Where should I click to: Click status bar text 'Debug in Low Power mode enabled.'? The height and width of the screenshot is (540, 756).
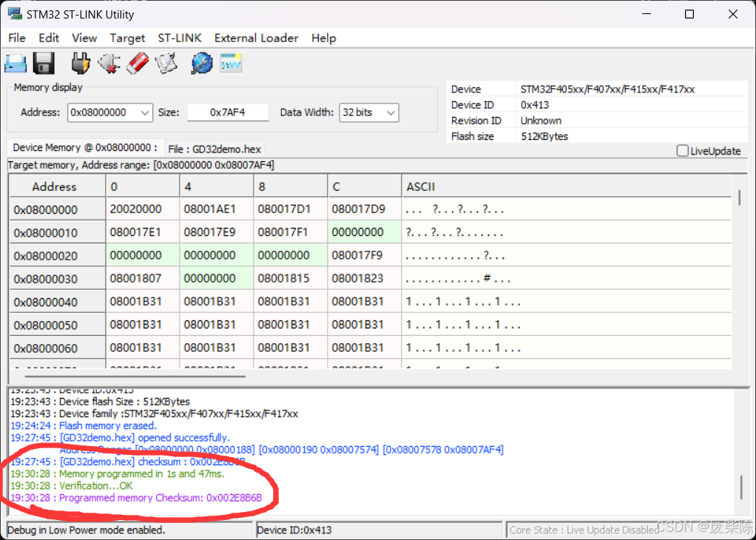[x=87, y=530]
